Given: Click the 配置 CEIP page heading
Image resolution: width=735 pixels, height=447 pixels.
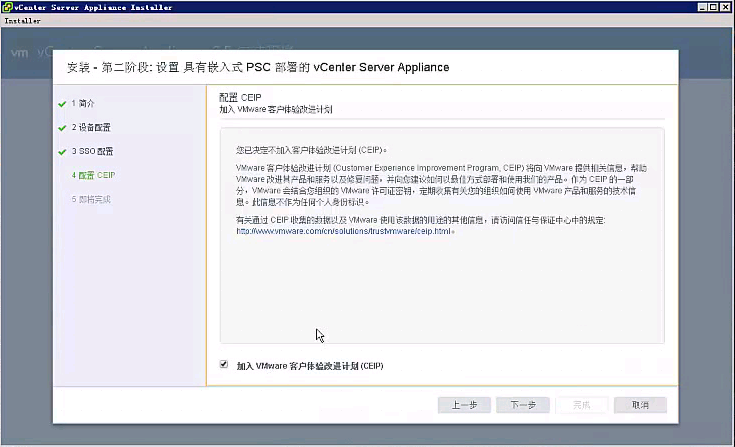Looking at the screenshot, I should (x=240, y=97).
